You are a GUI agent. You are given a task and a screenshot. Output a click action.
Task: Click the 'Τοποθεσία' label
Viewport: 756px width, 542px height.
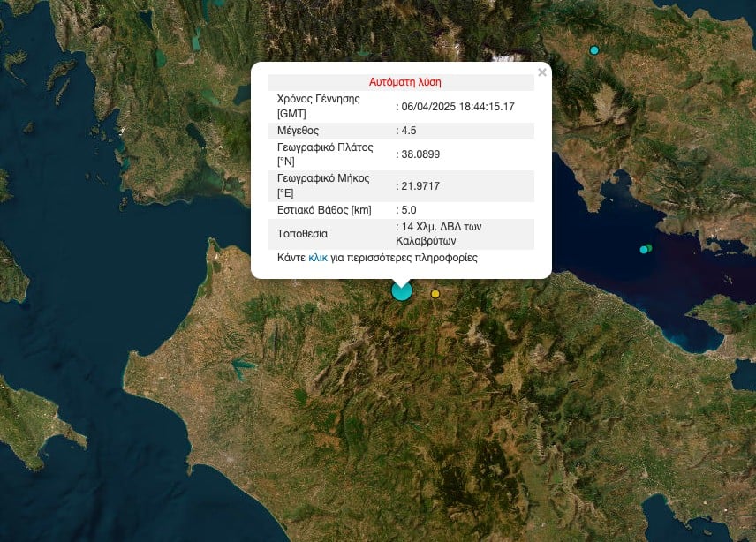(302, 234)
